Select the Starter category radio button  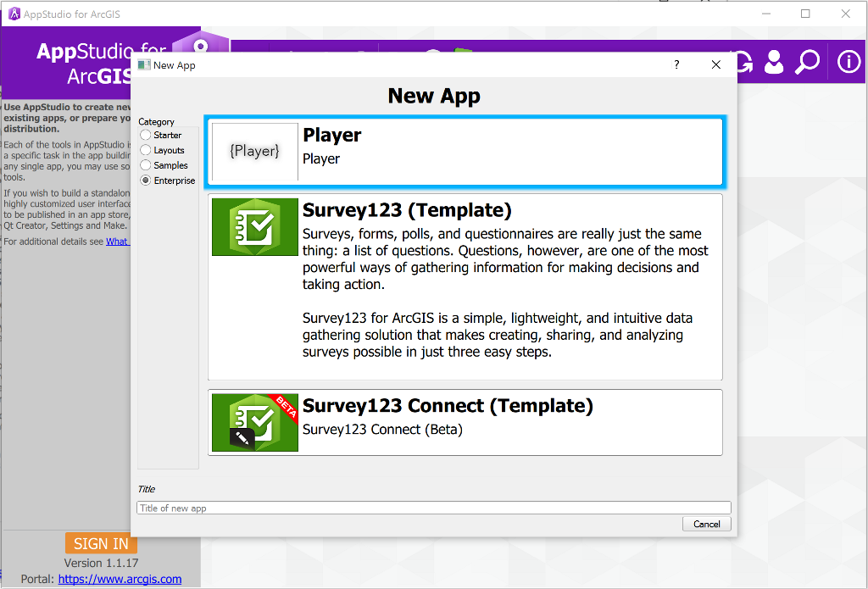click(146, 135)
